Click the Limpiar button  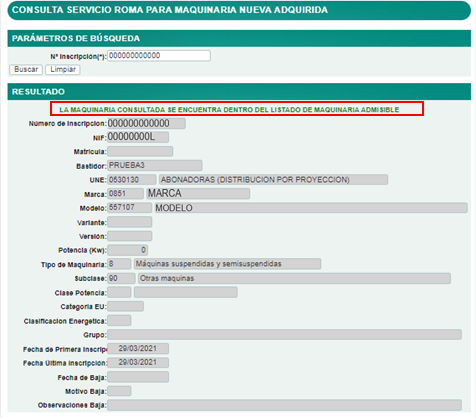pyautogui.click(x=63, y=69)
